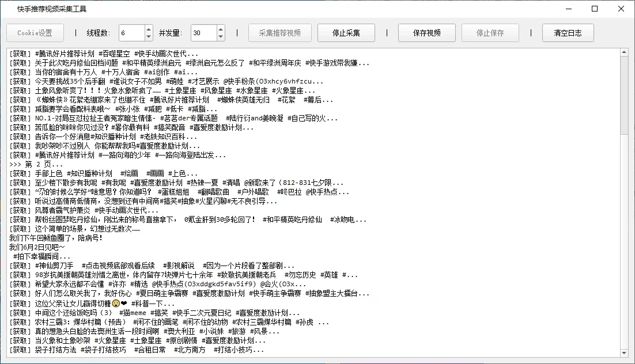Click log line starting '帮粉丝圆梦吃丹修仙'
The image size is (635, 364).
(x=187, y=220)
